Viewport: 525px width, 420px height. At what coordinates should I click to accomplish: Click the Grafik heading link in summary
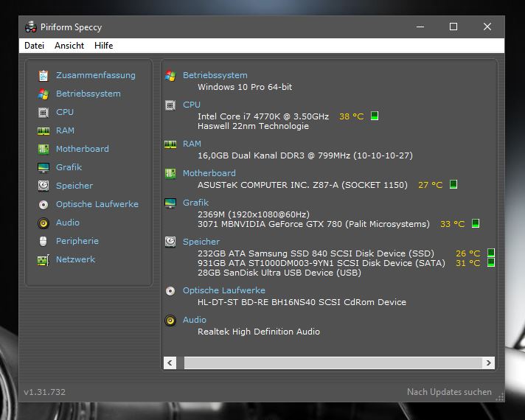click(x=195, y=203)
